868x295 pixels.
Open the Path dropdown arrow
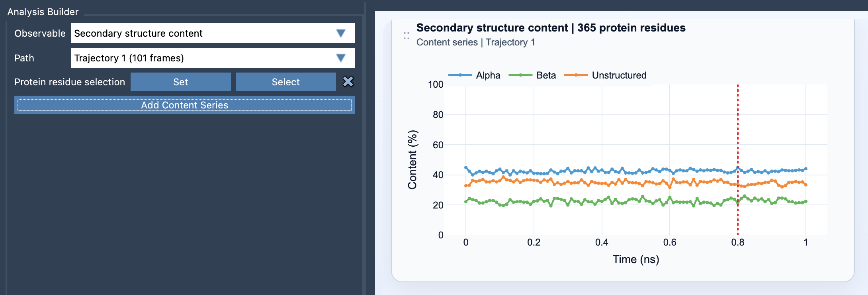click(x=340, y=57)
